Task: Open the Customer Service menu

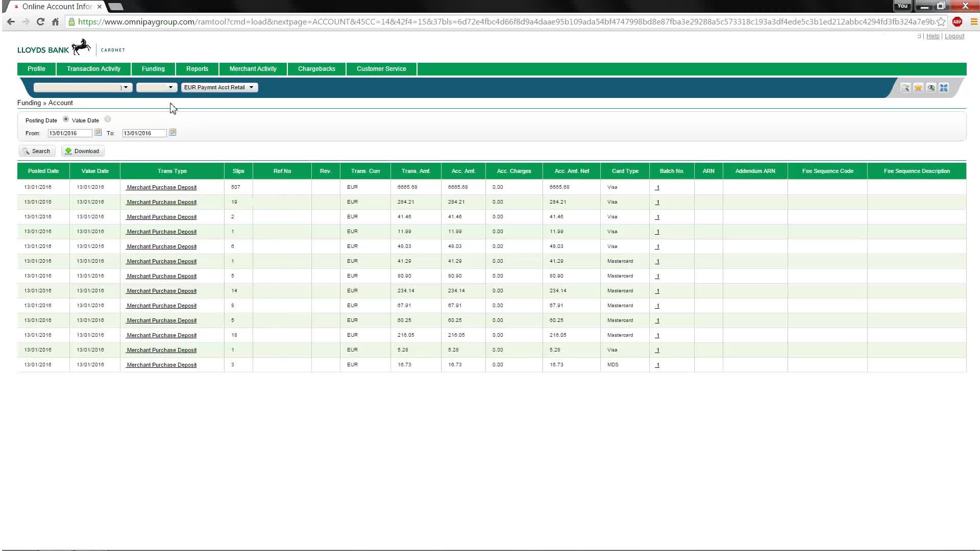Action: 381,69
